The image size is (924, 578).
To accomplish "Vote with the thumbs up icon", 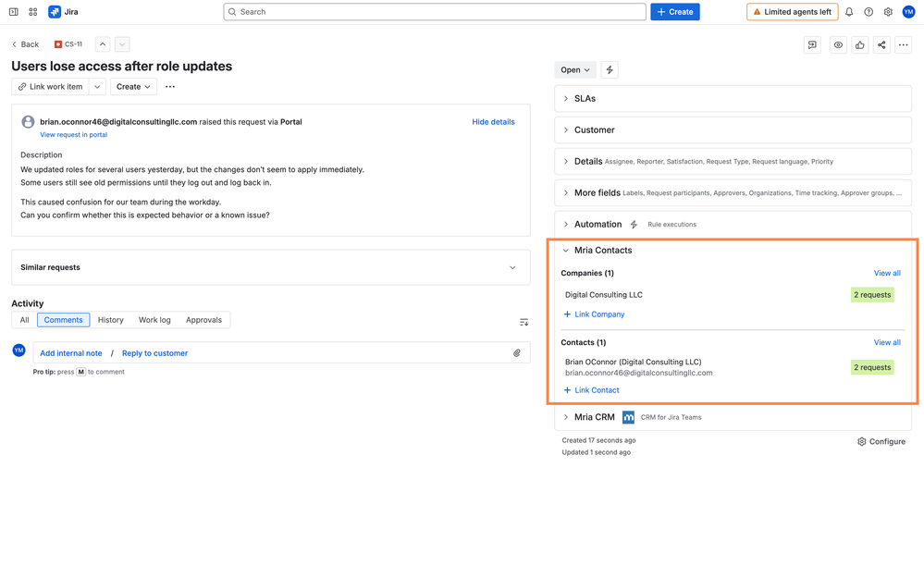I will [860, 44].
